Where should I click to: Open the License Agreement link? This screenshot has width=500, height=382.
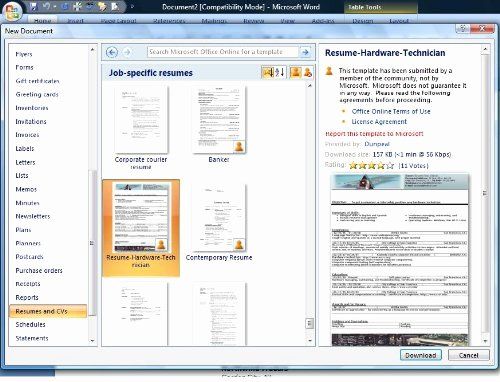tap(379, 122)
